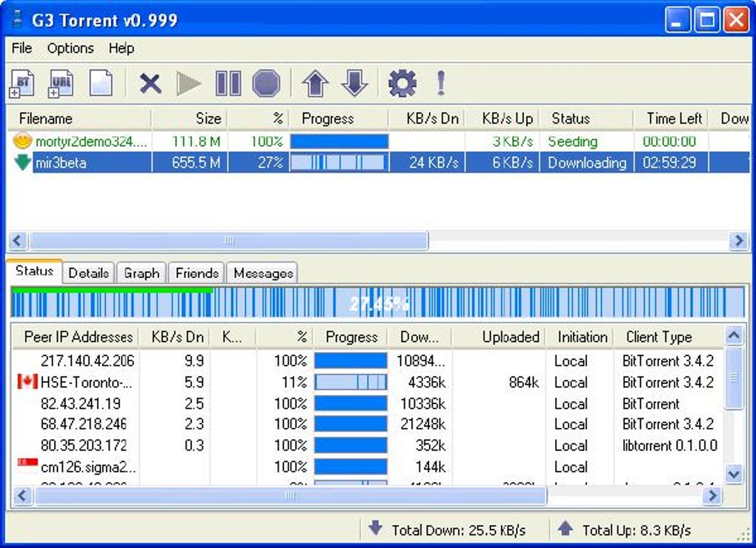Viewport: 756px width, 548px height.
Task: Remove torrent with the X icon
Action: [150, 84]
